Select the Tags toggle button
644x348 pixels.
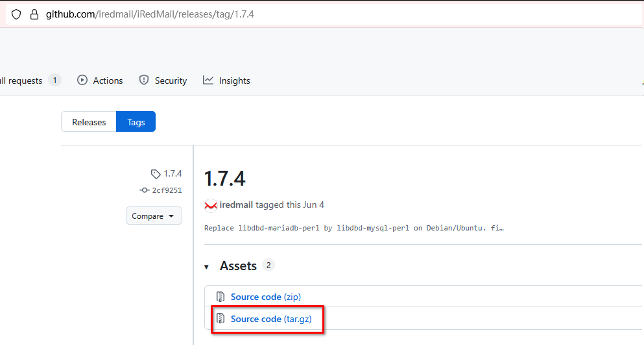(x=136, y=122)
